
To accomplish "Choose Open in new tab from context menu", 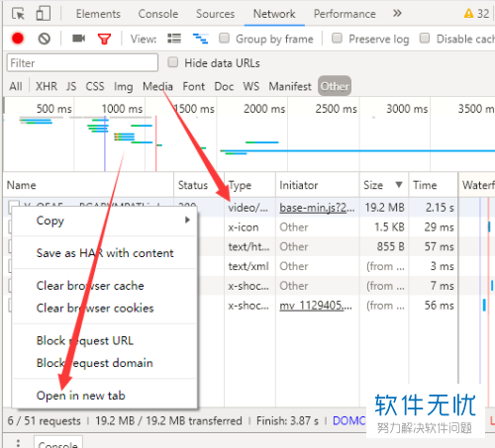I will tap(81, 396).
